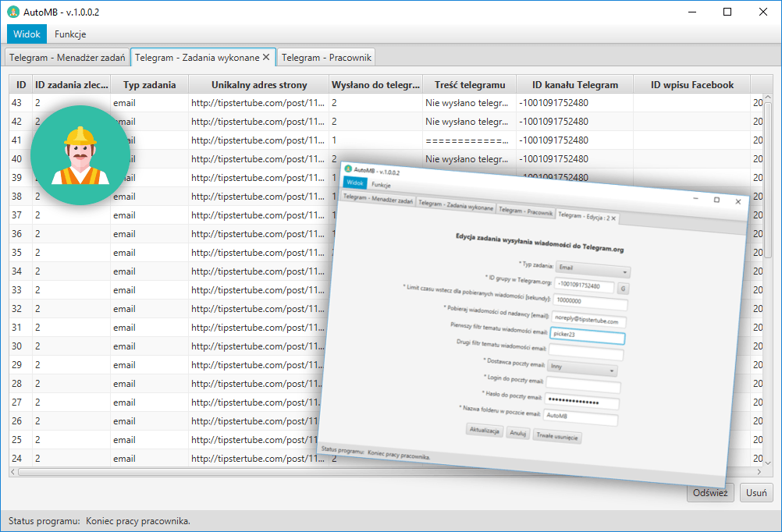
Task: Click the Hasło do poczty email field
Action: [x=583, y=403]
